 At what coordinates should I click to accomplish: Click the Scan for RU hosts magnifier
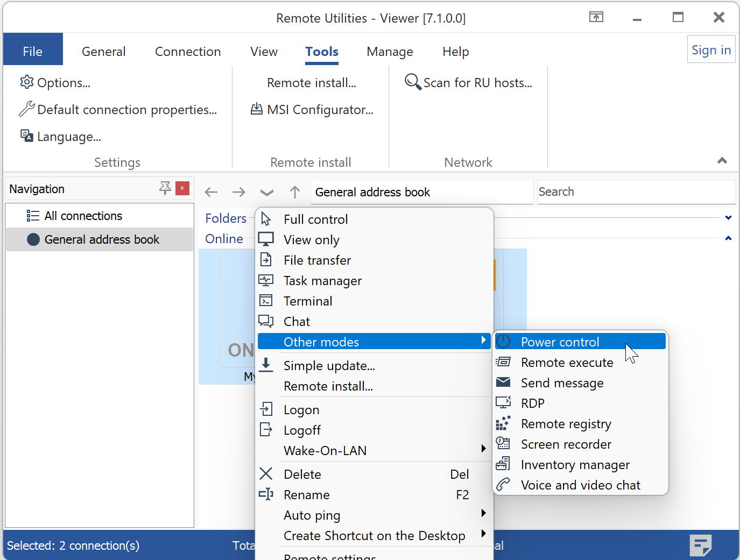(x=413, y=82)
